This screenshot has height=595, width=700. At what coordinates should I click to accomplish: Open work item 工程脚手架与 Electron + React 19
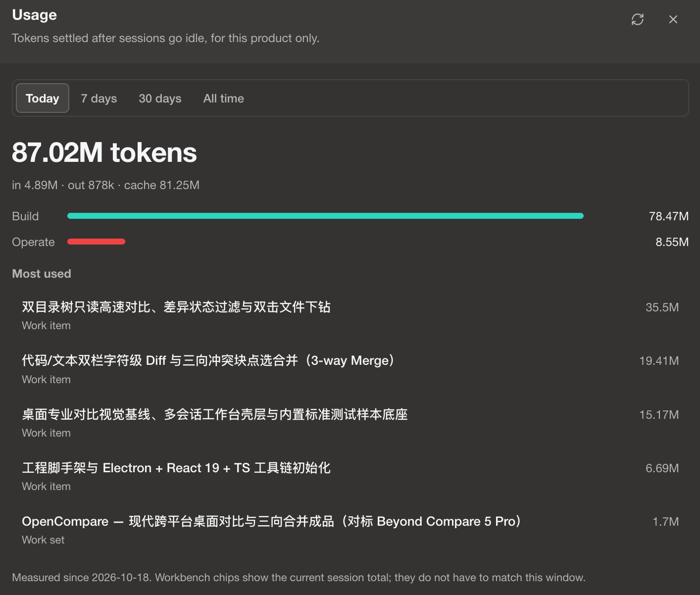click(350, 476)
